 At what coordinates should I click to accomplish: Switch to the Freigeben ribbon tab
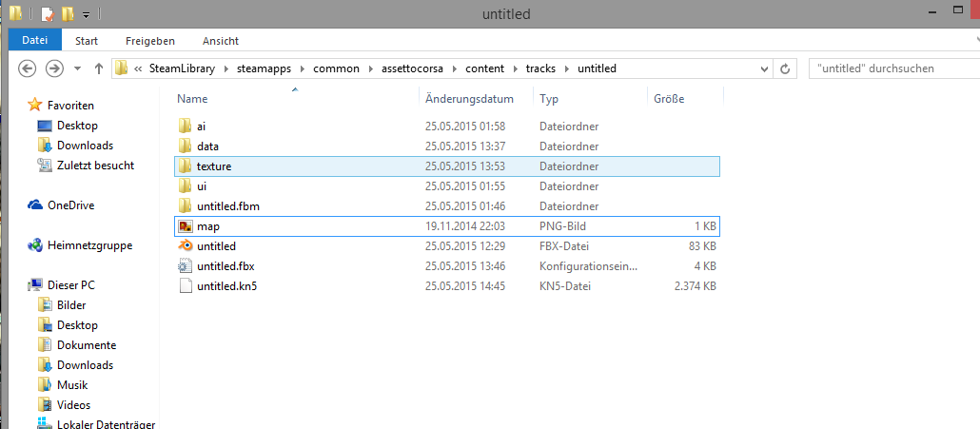click(150, 41)
